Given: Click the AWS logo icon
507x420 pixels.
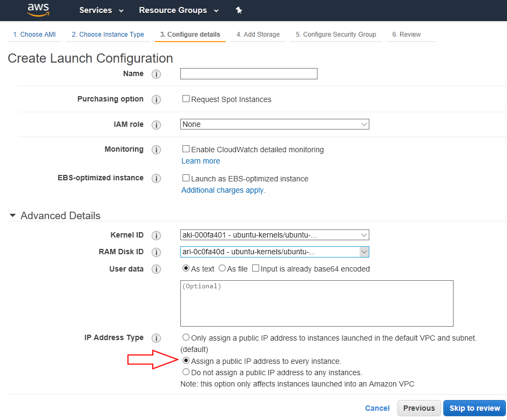Looking at the screenshot, I should click(x=38, y=10).
